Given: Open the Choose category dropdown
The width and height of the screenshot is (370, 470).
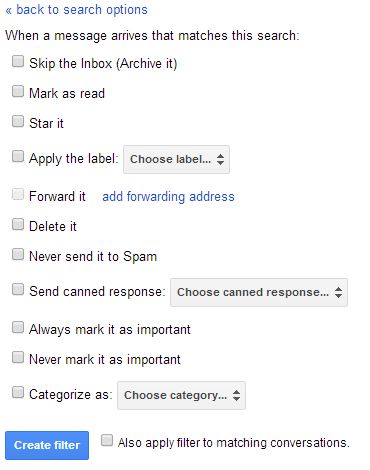Looking at the screenshot, I should pyautogui.click(x=181, y=395).
